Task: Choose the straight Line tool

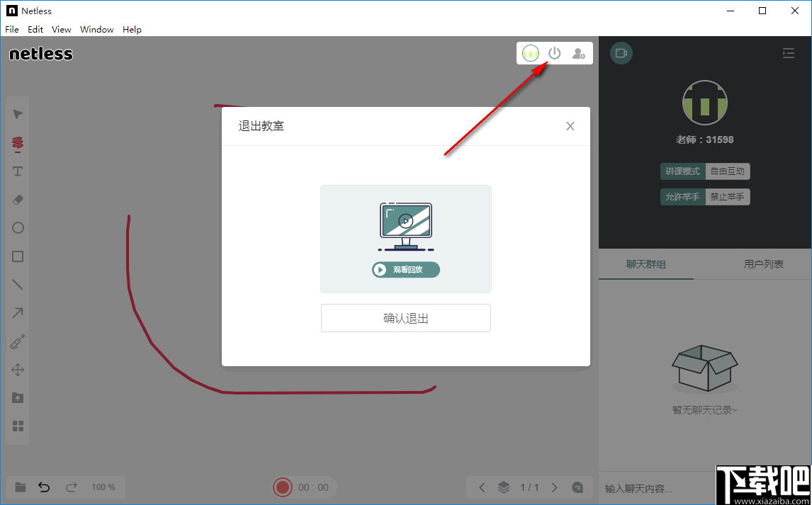Action: tap(18, 285)
